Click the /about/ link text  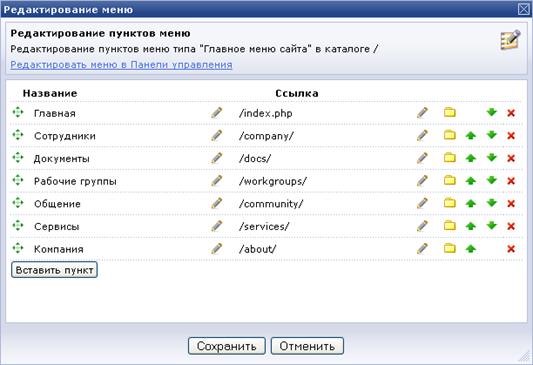tap(257, 249)
